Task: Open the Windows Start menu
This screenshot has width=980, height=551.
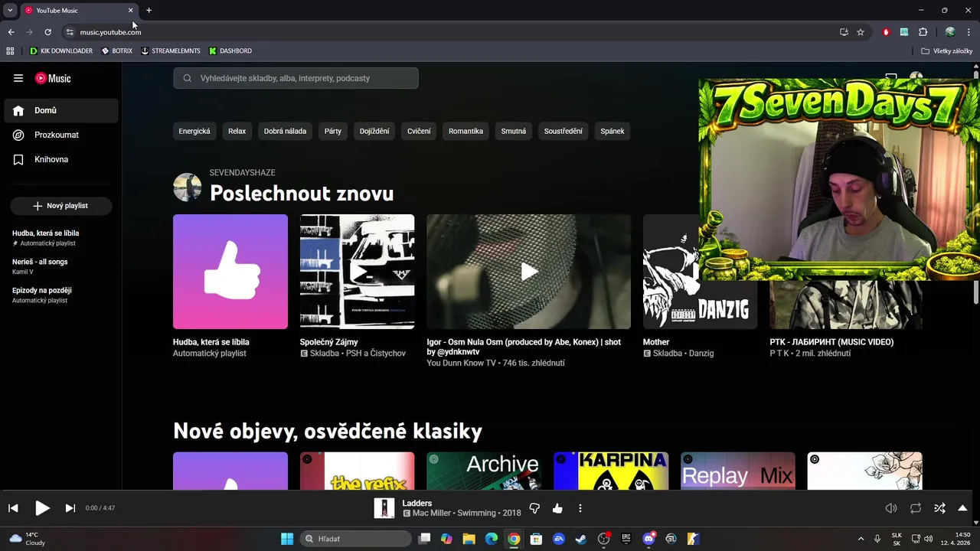Action: click(x=287, y=539)
